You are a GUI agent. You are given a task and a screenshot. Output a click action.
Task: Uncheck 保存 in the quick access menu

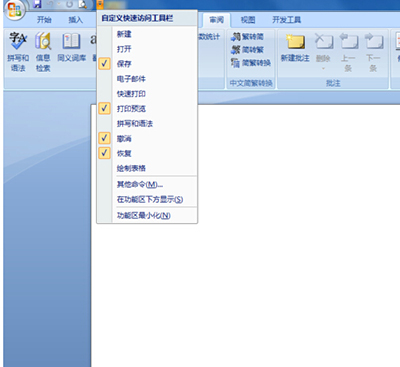(x=147, y=64)
